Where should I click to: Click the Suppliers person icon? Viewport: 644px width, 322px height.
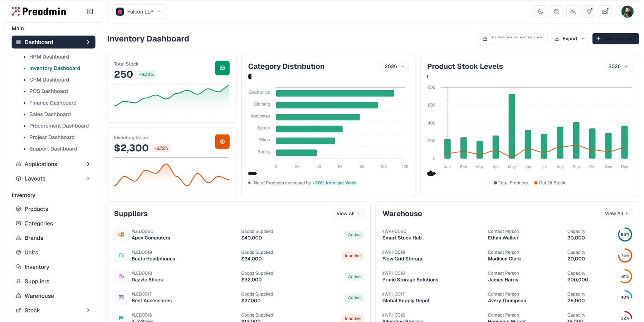(19, 282)
